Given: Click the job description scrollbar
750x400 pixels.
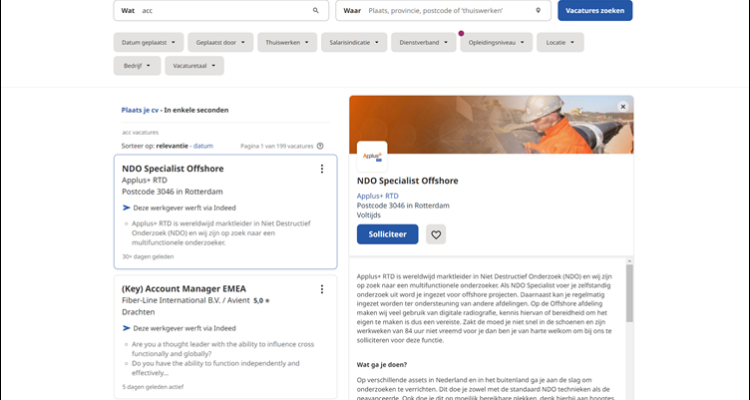Looking at the screenshot, I should [x=629, y=295].
